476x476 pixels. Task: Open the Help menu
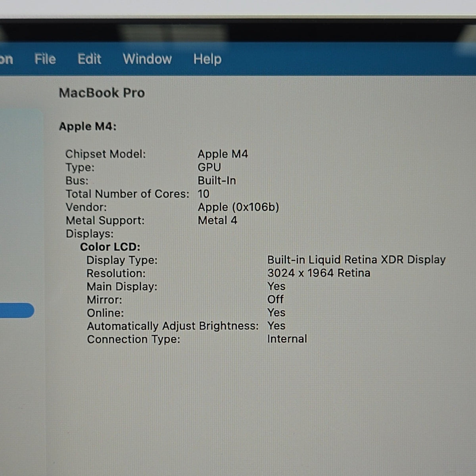[207, 59]
